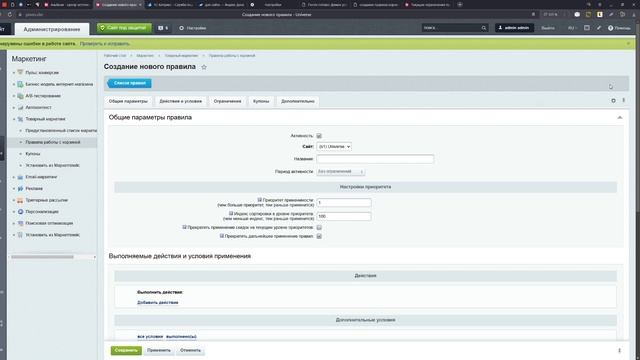640x360 pixels.
Task: Focus the Приоритет применимости input field
Action: coord(344,203)
